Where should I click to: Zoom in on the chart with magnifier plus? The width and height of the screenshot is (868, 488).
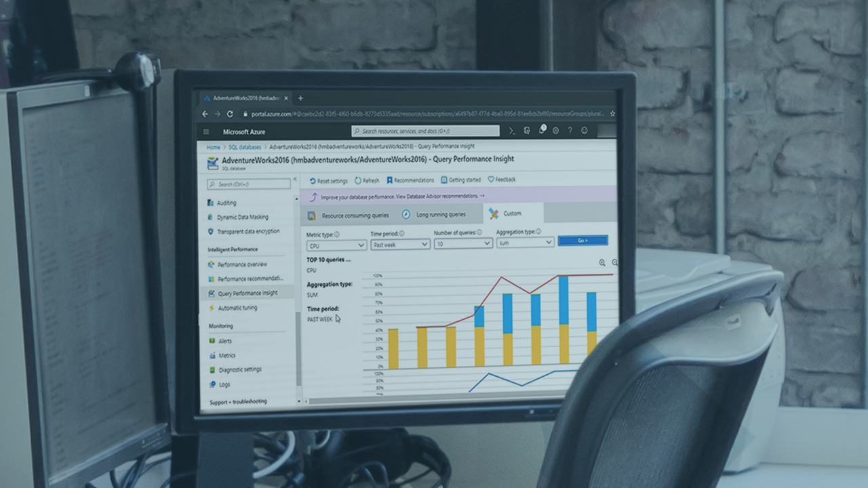coord(602,263)
